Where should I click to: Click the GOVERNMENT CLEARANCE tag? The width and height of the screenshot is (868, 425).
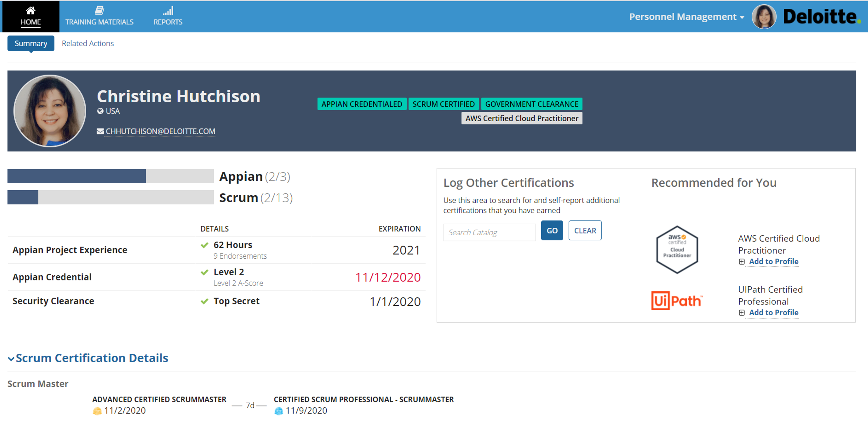[531, 104]
